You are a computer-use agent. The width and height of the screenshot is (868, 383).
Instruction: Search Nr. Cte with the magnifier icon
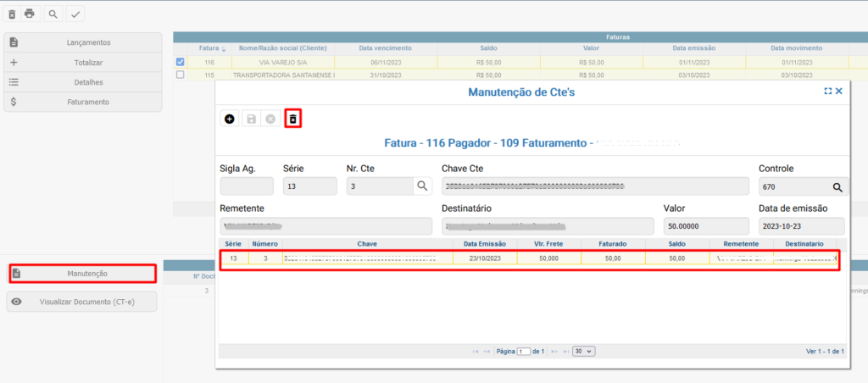point(421,186)
